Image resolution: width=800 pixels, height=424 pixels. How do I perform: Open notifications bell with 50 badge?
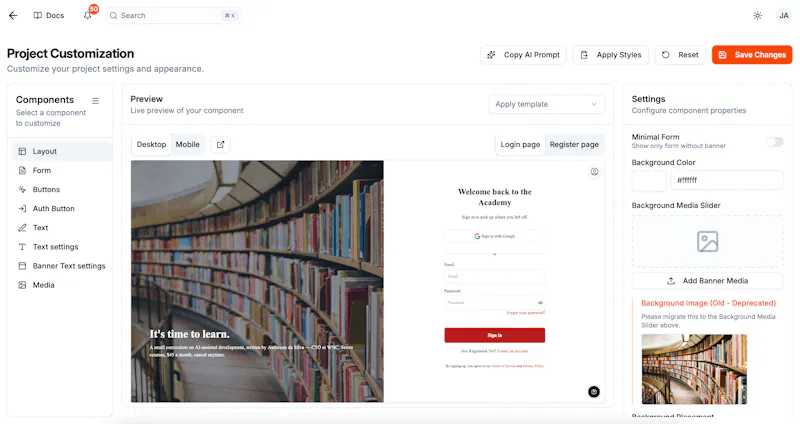point(88,15)
